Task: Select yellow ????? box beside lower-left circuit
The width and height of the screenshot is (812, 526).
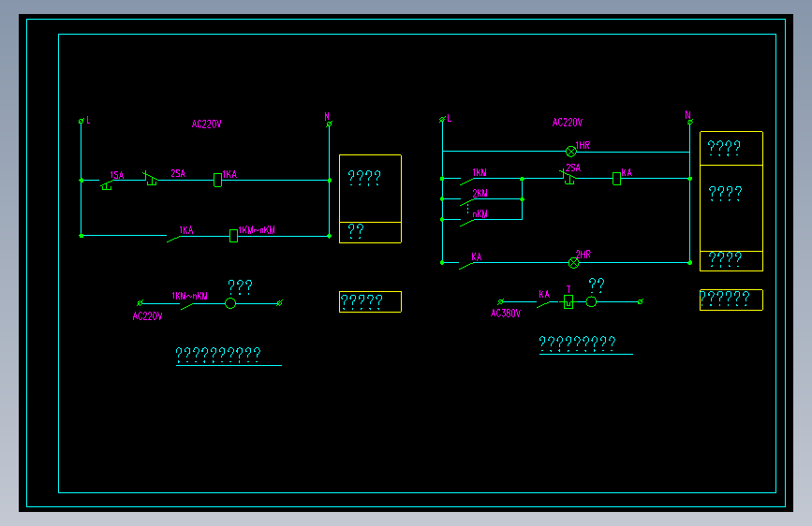Action: point(370,301)
